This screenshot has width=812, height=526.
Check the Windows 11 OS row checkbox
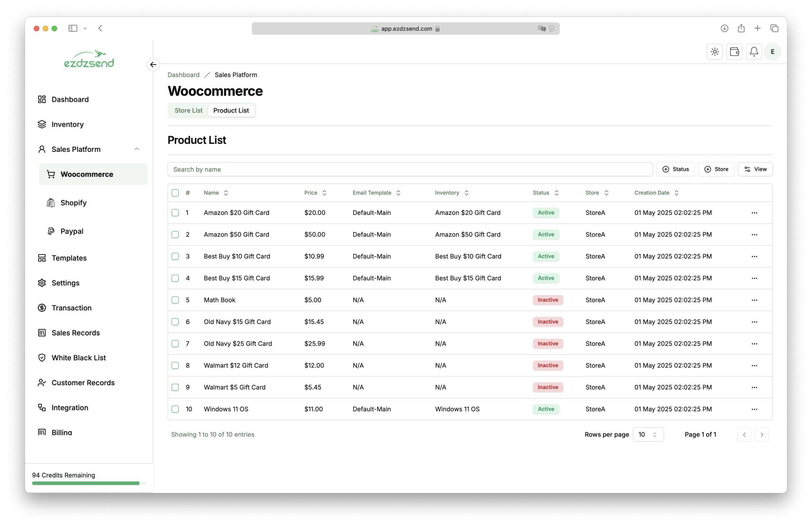click(175, 409)
